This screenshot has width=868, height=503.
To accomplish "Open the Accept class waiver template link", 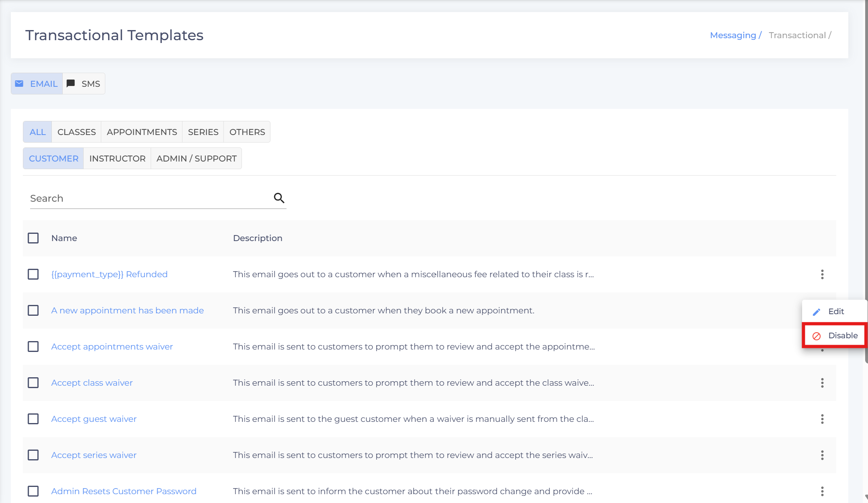I will pyautogui.click(x=92, y=383).
